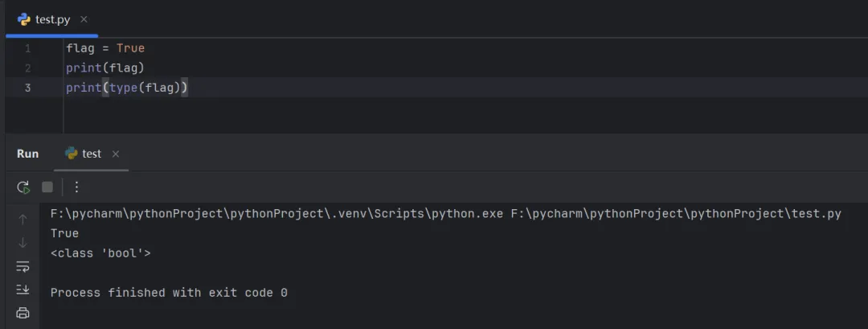The width and height of the screenshot is (868, 329).
Task: Place the cursor on the print(flag) line
Action: click(x=105, y=68)
